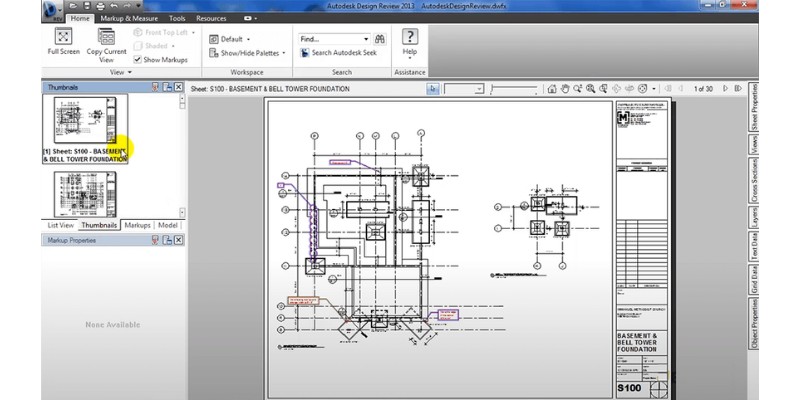The height and width of the screenshot is (400, 800).
Task: Open the Show/Hide Palettes dropdown
Action: [x=247, y=53]
